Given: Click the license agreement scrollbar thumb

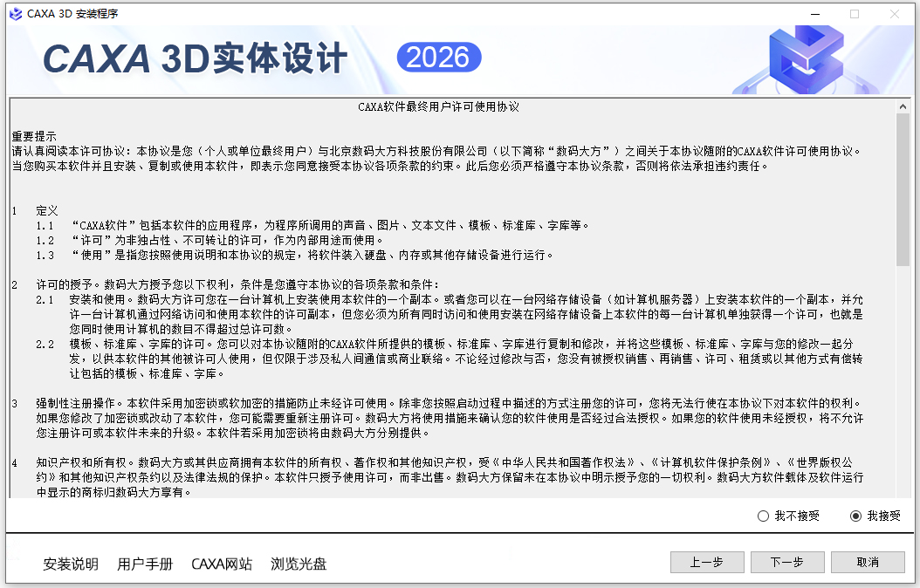Looking at the screenshot, I should (903, 189).
